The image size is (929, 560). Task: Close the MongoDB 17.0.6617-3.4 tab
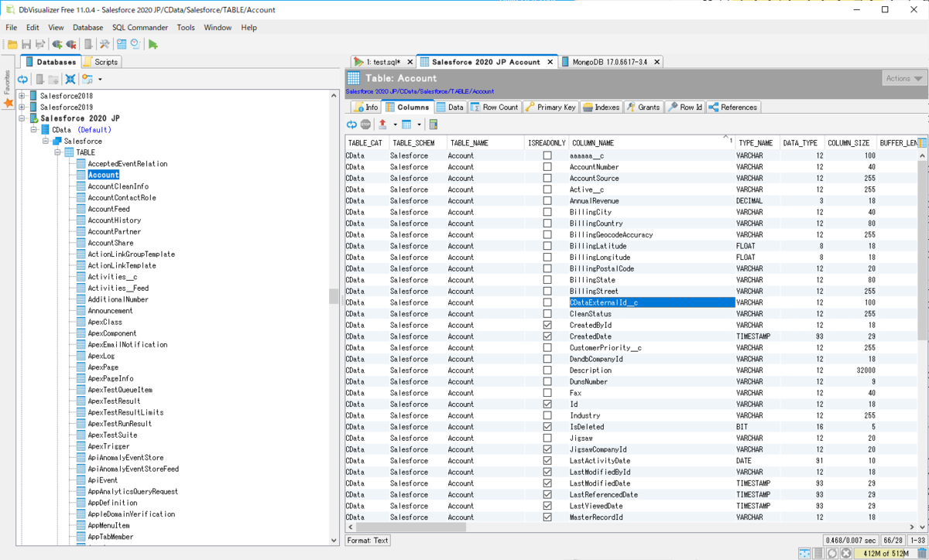[657, 62]
